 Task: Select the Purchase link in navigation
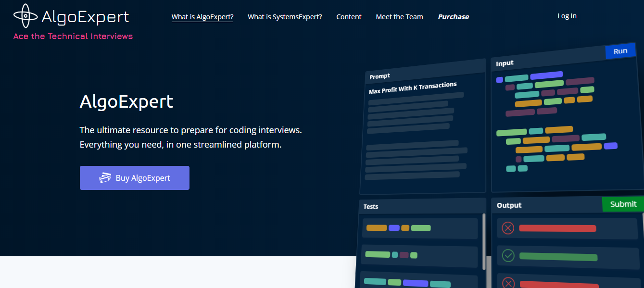click(x=453, y=17)
